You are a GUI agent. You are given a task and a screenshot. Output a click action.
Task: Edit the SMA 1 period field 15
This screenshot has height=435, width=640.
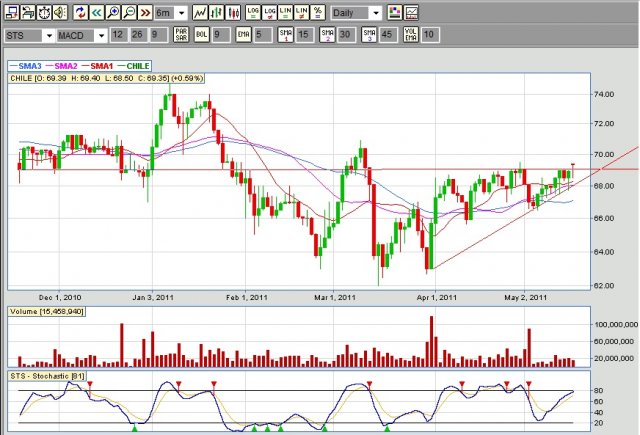[304, 35]
